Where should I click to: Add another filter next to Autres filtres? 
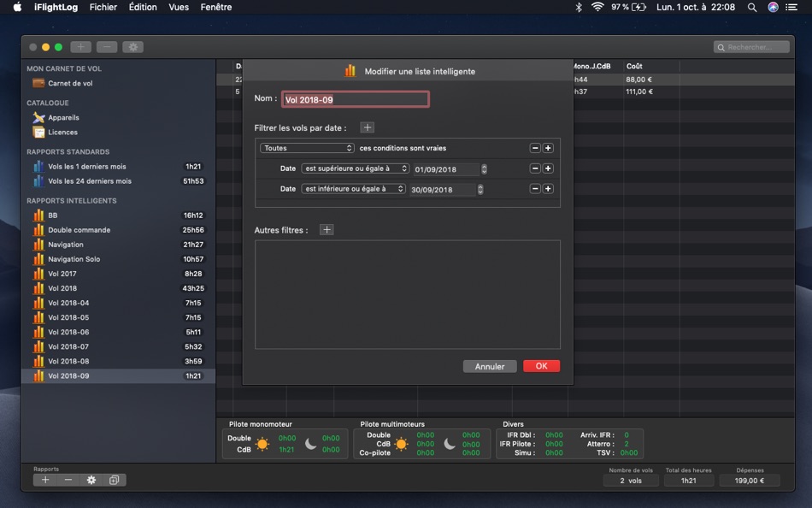click(x=327, y=230)
